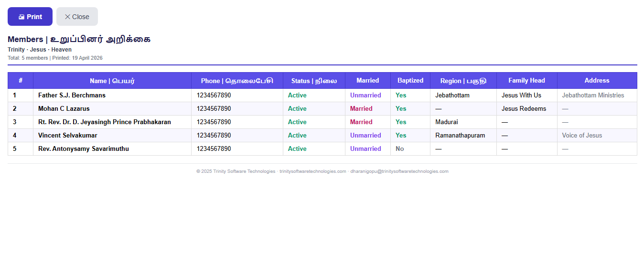
Task: Click the X icon on the Close button
Action: (x=67, y=17)
